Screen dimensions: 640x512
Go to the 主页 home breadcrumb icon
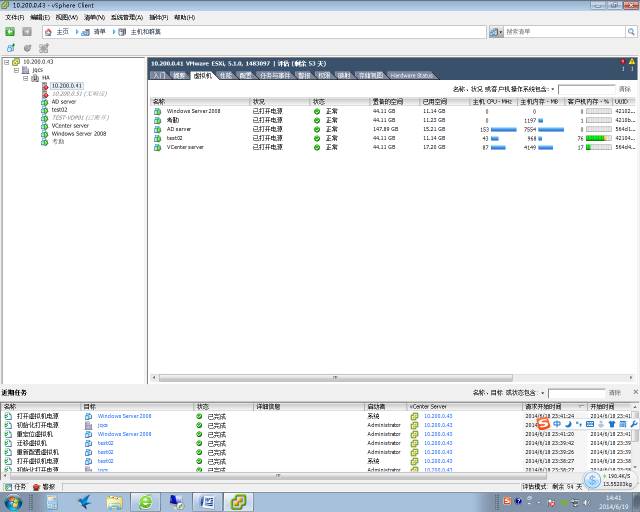tap(49, 32)
